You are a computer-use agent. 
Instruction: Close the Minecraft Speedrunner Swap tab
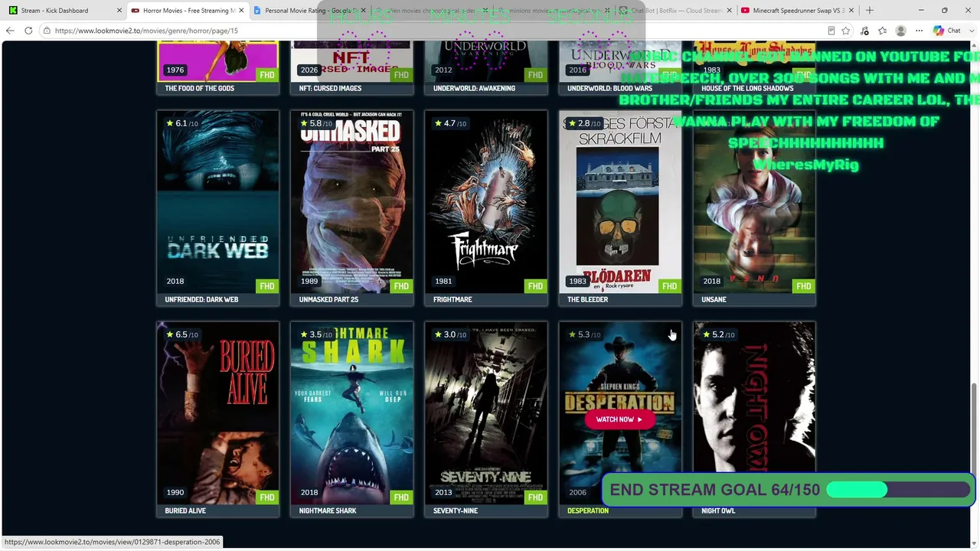852,11
